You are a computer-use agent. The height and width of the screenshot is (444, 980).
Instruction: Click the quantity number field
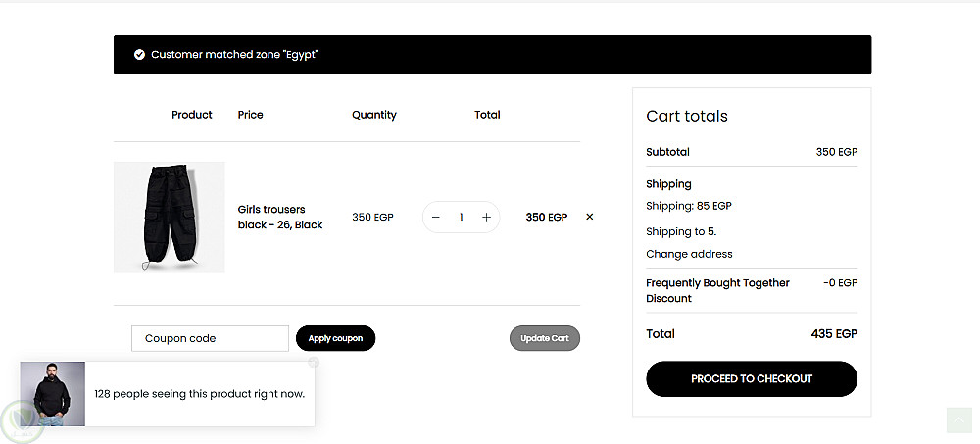pos(461,218)
